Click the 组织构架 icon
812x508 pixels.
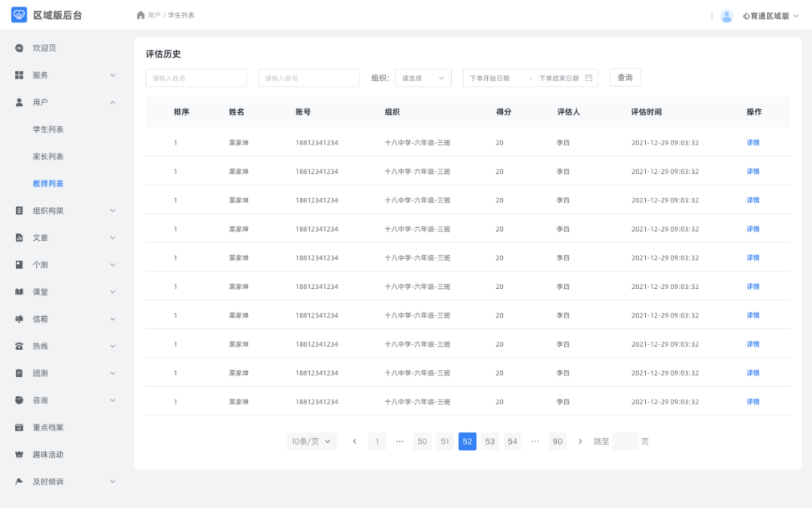click(x=19, y=211)
